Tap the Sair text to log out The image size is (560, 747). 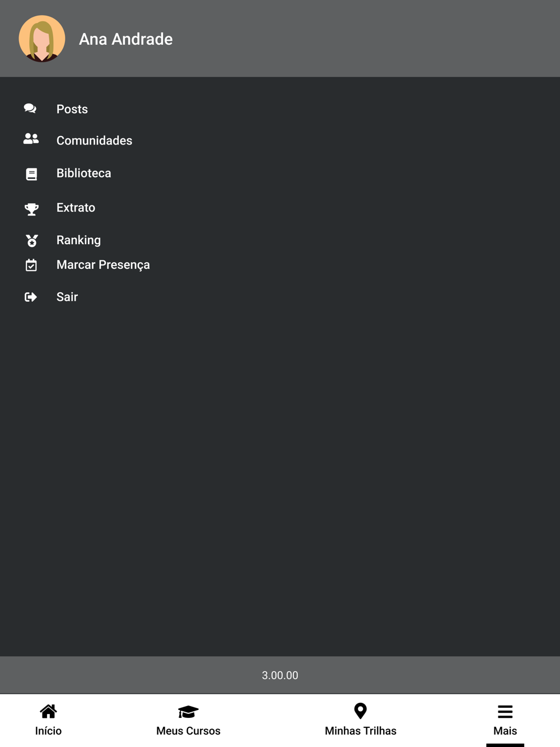pyautogui.click(x=67, y=297)
